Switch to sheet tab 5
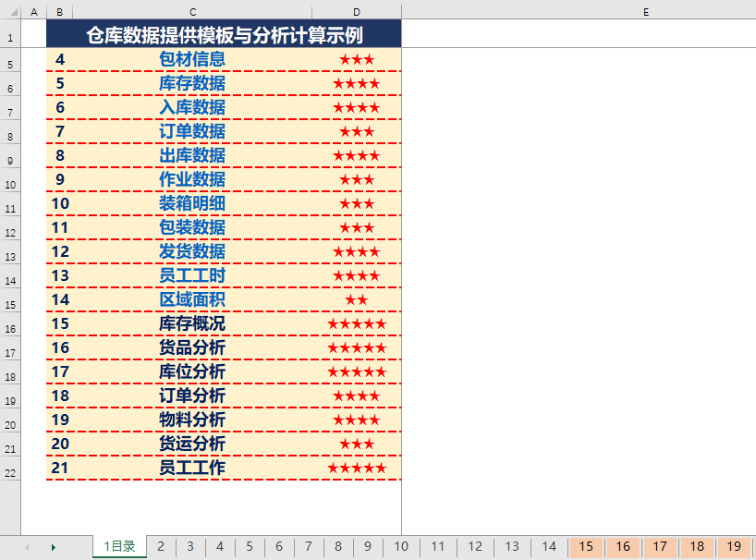 click(250, 546)
